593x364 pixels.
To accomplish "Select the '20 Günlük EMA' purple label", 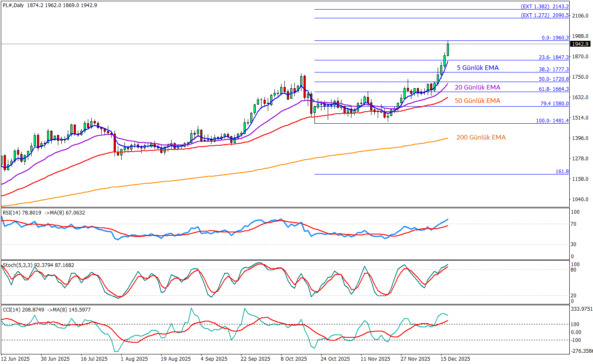I will (x=477, y=87).
